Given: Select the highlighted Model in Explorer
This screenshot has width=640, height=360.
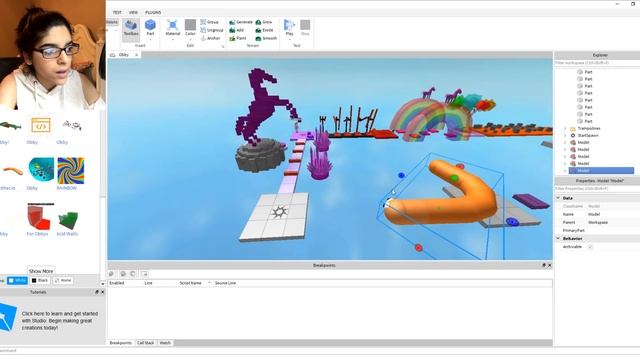Looking at the screenshot, I should click(602, 171).
